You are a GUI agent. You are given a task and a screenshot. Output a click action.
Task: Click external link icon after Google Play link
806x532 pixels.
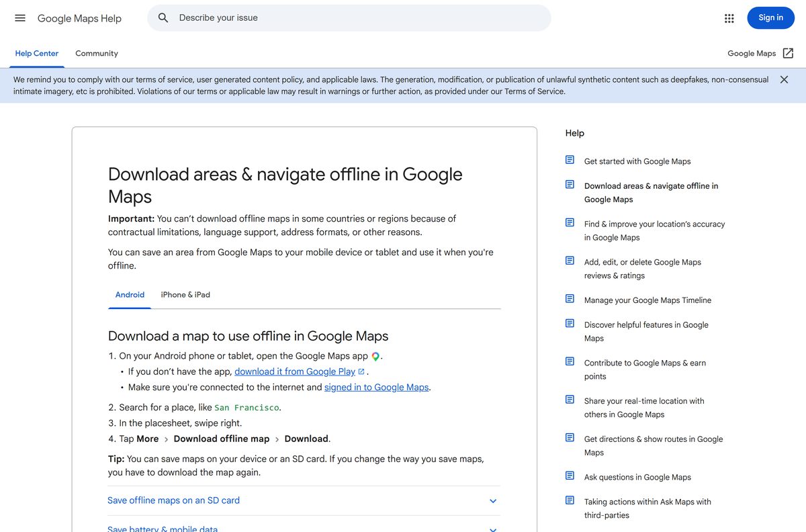pyautogui.click(x=361, y=371)
